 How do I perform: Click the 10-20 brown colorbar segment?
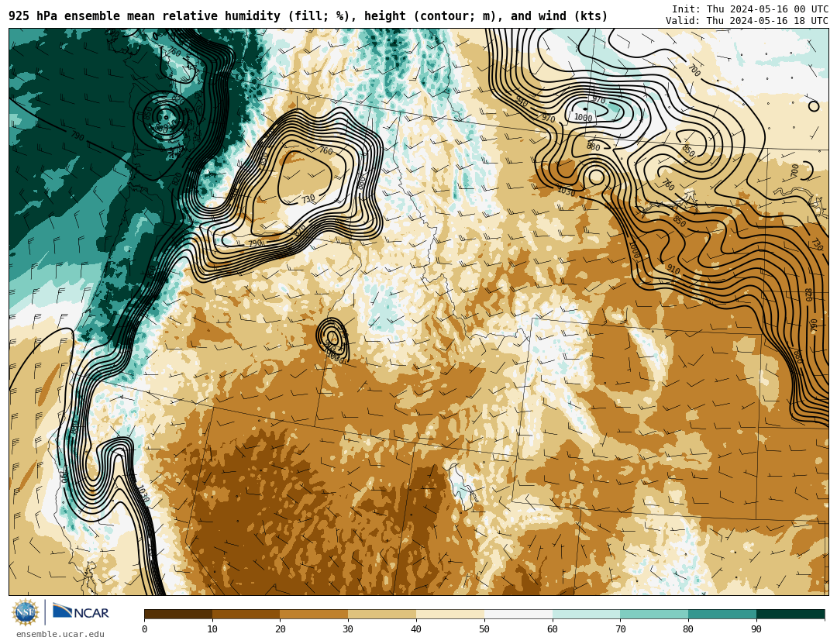(x=246, y=614)
